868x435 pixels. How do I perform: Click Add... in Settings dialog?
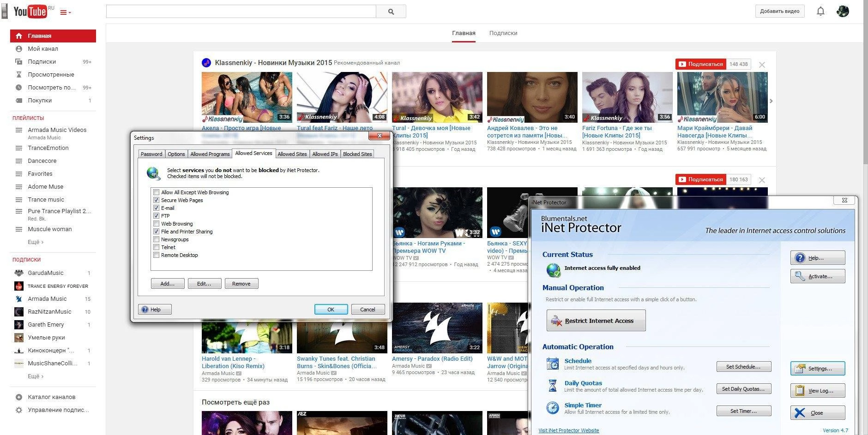[168, 284]
